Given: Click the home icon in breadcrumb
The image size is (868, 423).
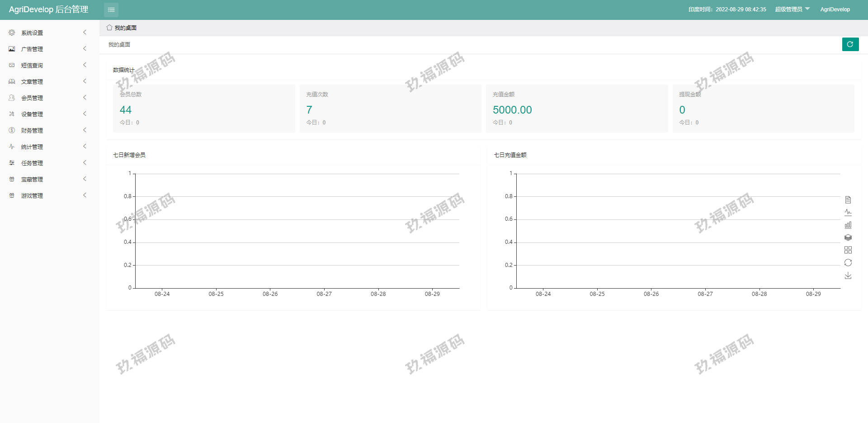Looking at the screenshot, I should click(x=109, y=28).
